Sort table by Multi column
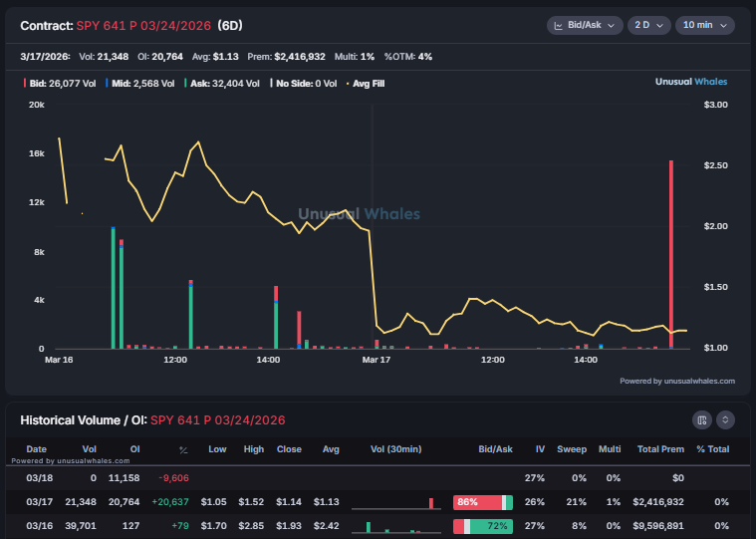The width and height of the screenshot is (756, 539). [x=610, y=449]
